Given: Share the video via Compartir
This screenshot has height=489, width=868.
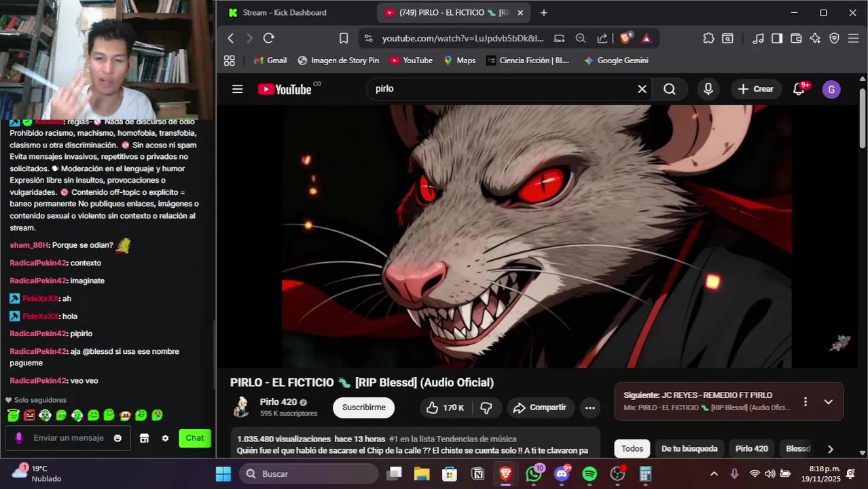Looking at the screenshot, I should pyautogui.click(x=540, y=407).
